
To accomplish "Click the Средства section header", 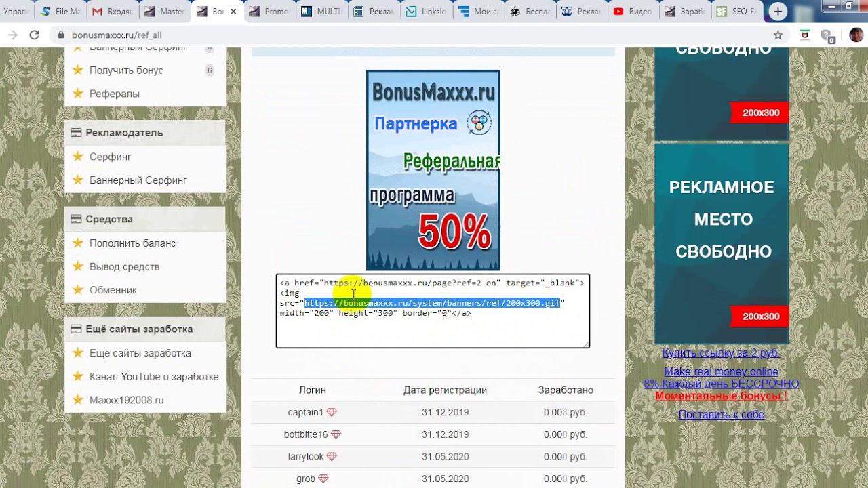I will (x=145, y=219).
